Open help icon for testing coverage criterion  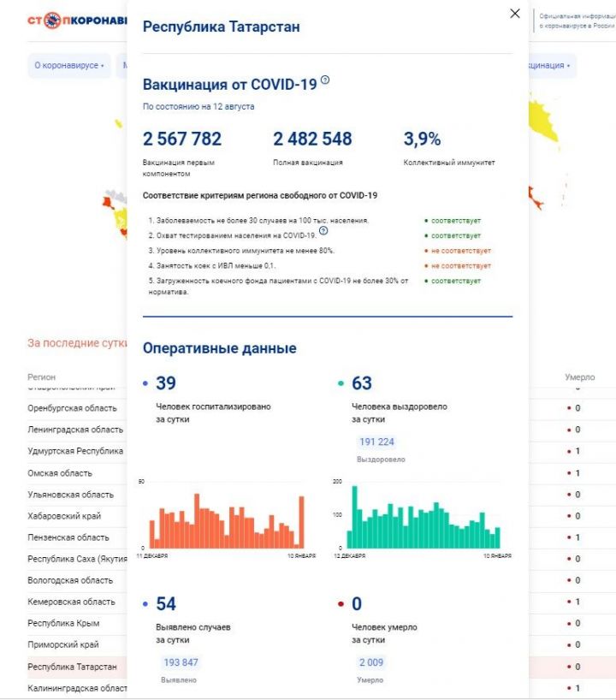323,231
